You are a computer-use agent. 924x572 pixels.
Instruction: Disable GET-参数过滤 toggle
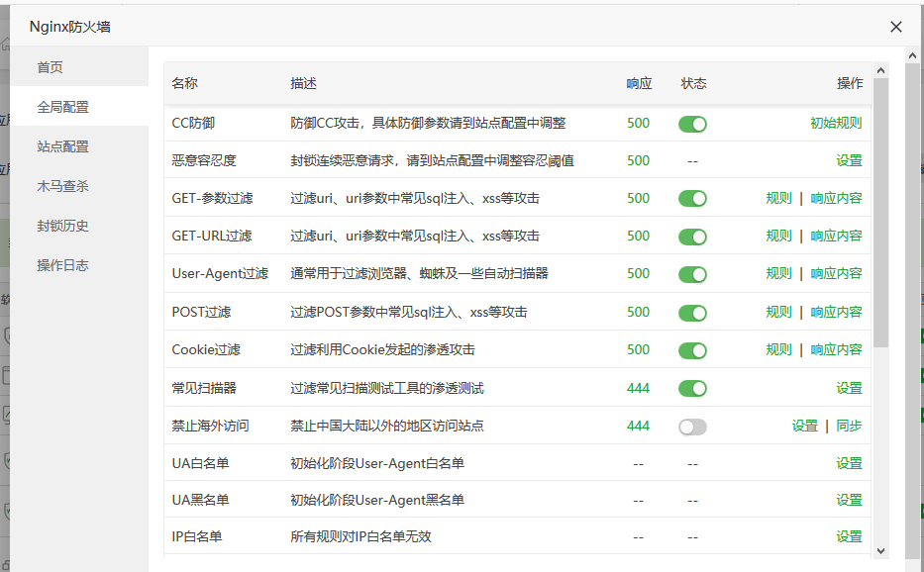point(692,199)
